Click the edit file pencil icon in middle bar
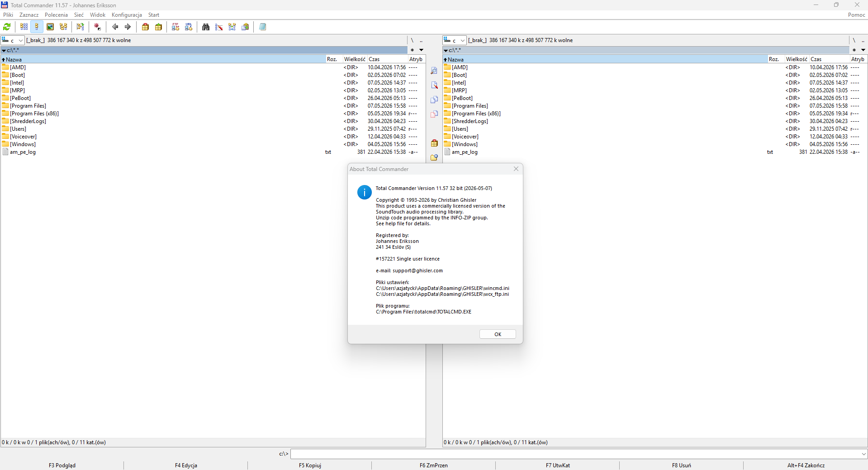Screen dimensions: 868x470 [x=434, y=85]
